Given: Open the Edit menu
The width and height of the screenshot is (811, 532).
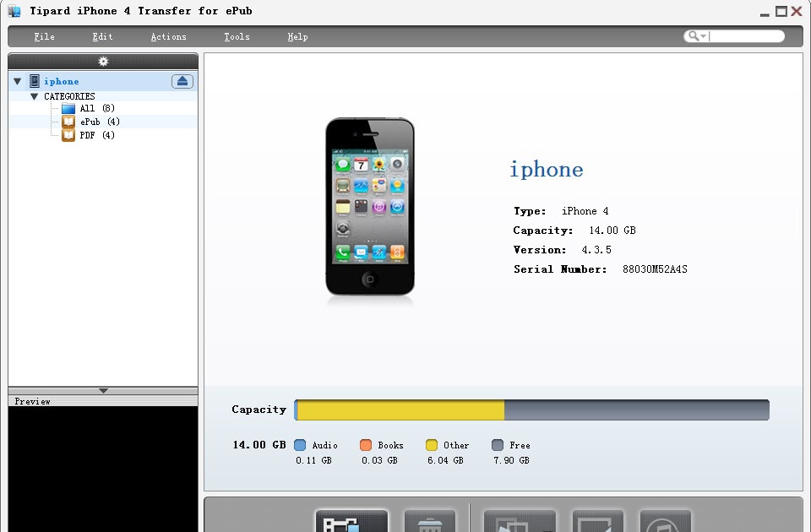Looking at the screenshot, I should point(102,36).
